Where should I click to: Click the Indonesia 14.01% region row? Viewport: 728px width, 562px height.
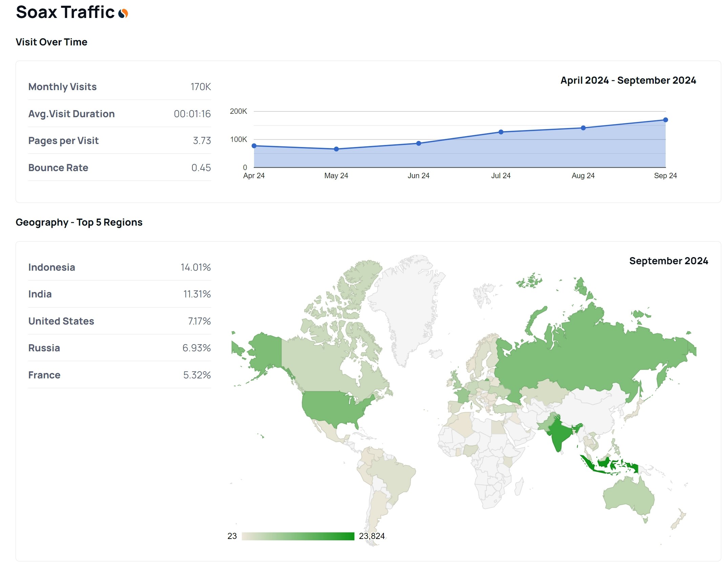coord(119,267)
